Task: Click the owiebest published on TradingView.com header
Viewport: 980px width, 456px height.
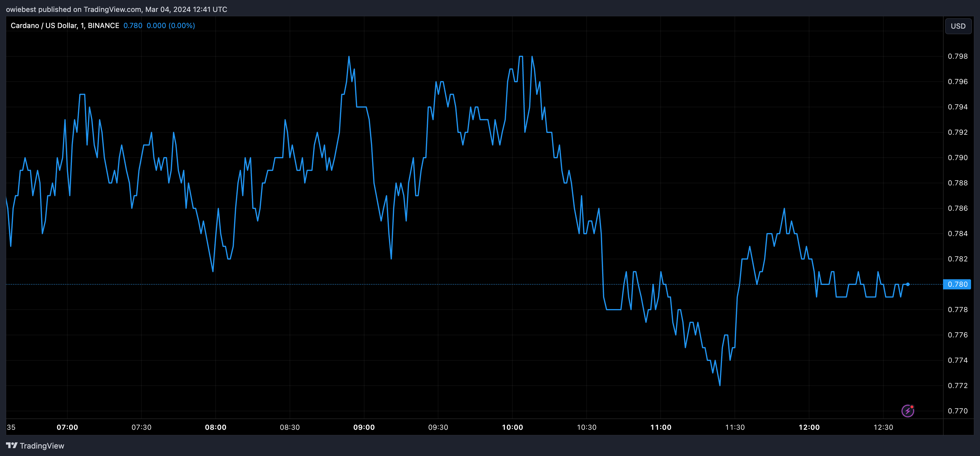Action: [116, 9]
